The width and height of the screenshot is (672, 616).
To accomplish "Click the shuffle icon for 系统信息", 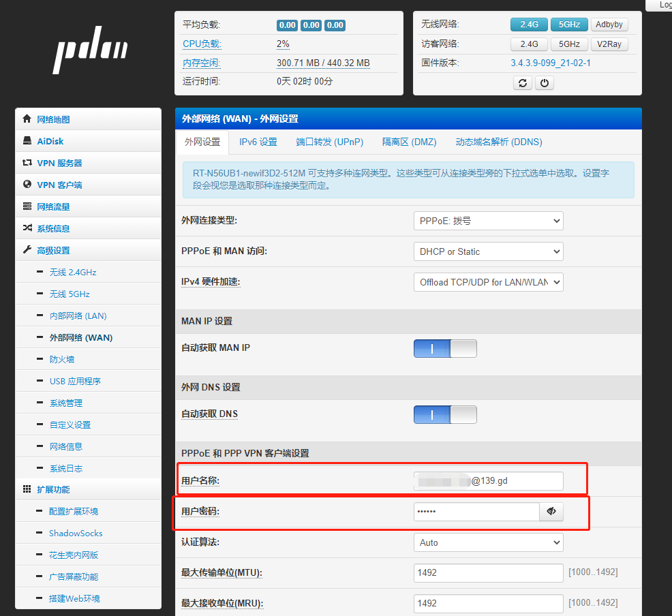I will tap(27, 228).
